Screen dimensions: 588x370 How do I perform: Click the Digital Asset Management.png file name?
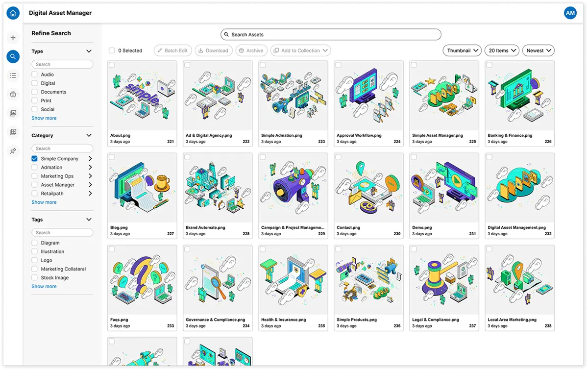click(x=516, y=227)
